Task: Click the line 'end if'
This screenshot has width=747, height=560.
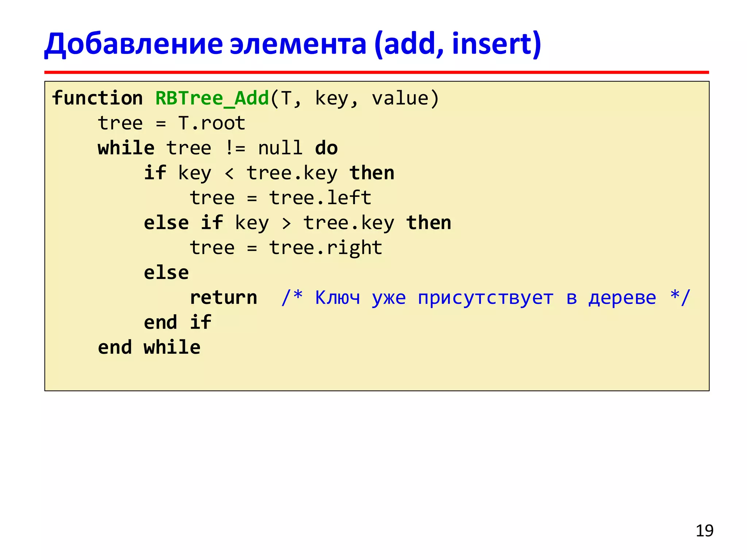Action: click(178, 322)
